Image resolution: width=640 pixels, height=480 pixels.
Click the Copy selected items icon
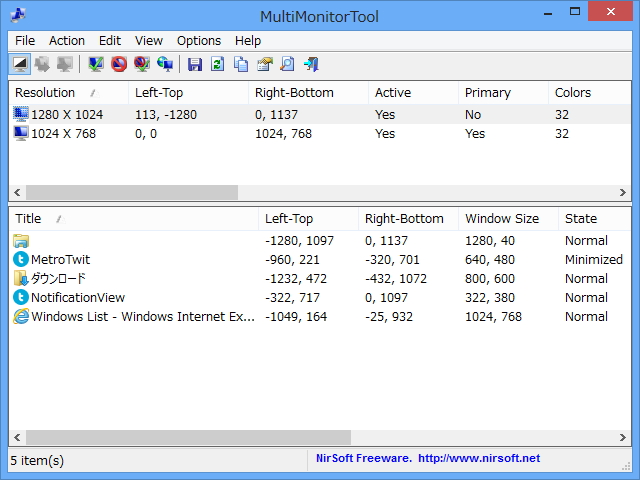[x=241, y=64]
